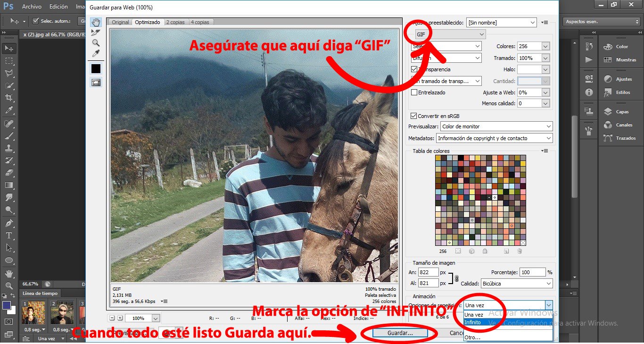644x344 pixels.
Task: Open the Actions play panel icon
Action: tap(588, 59)
